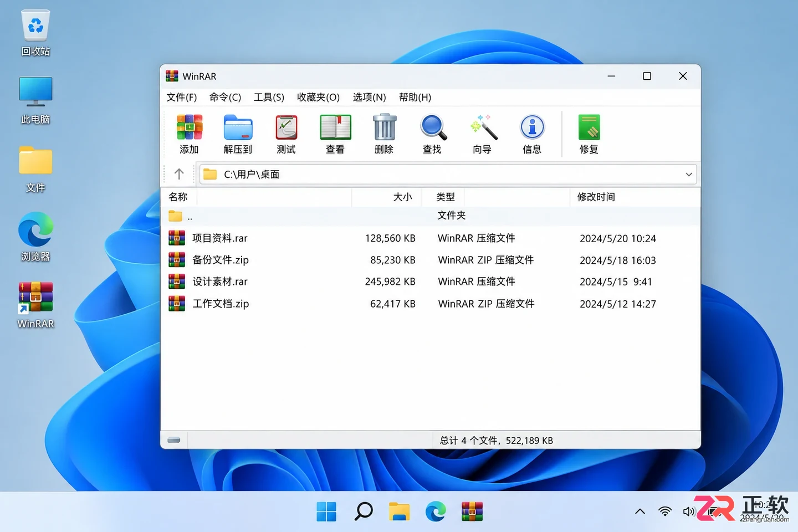
Task: Open Edge from the taskbar
Action: click(x=436, y=511)
